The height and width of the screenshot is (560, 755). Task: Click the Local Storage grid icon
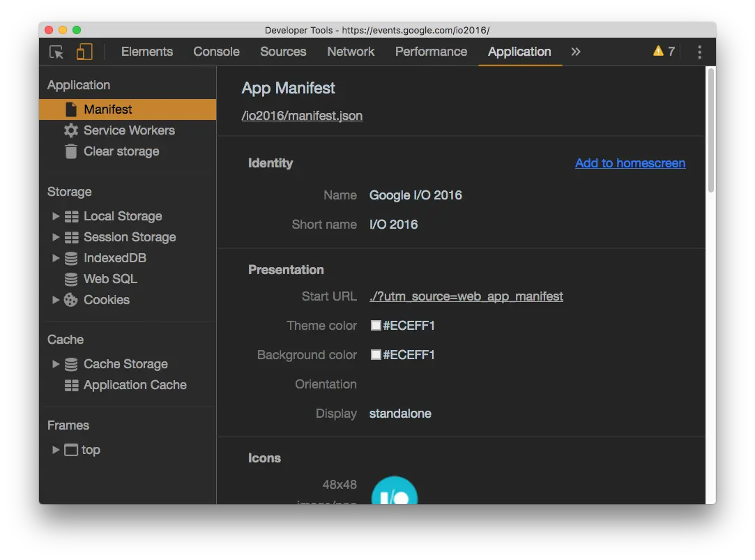click(x=71, y=217)
